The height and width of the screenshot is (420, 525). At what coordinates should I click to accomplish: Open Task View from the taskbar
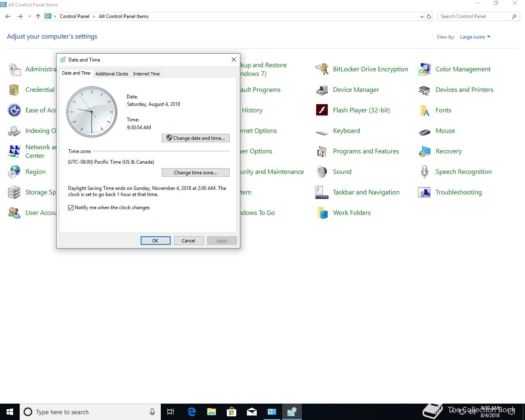click(171, 412)
